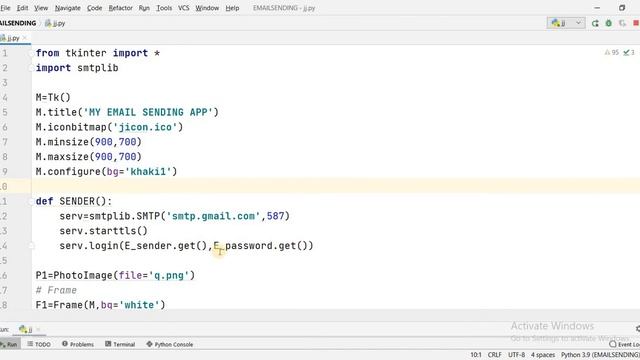Place cursor on empty highlighted line 10
The image size is (640, 360).
coord(336,187)
